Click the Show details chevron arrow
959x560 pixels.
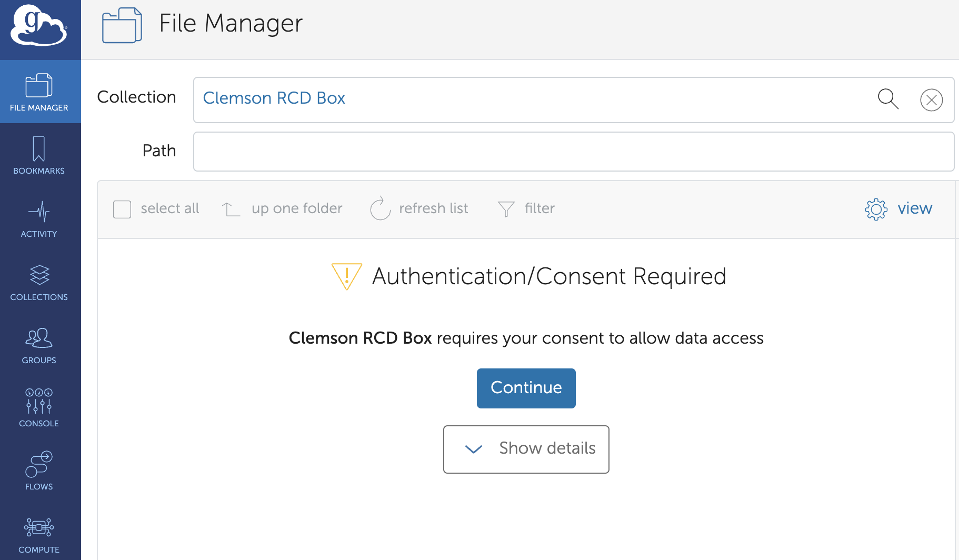tap(474, 449)
